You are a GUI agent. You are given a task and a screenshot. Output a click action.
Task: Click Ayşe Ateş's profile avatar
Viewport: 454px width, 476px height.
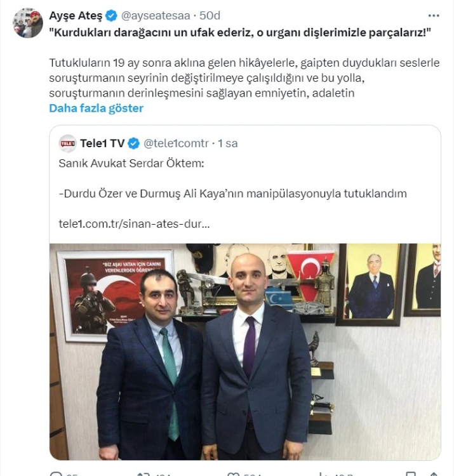point(28,23)
